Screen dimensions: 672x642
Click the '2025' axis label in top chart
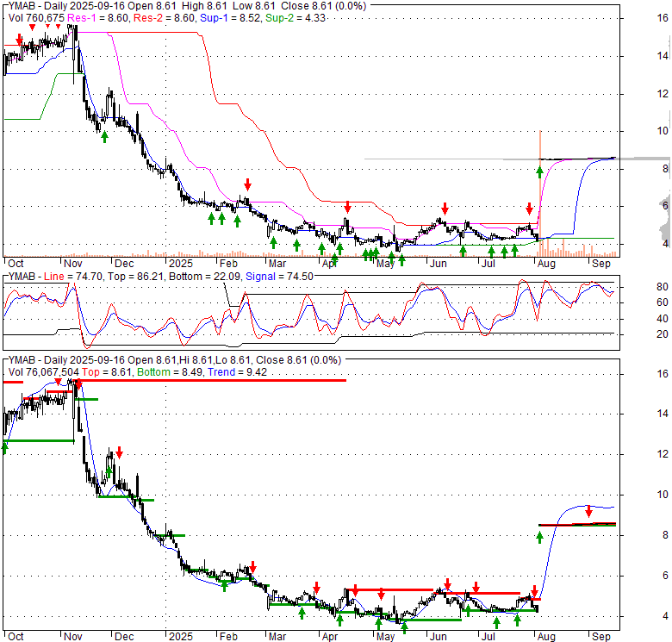click(x=180, y=264)
